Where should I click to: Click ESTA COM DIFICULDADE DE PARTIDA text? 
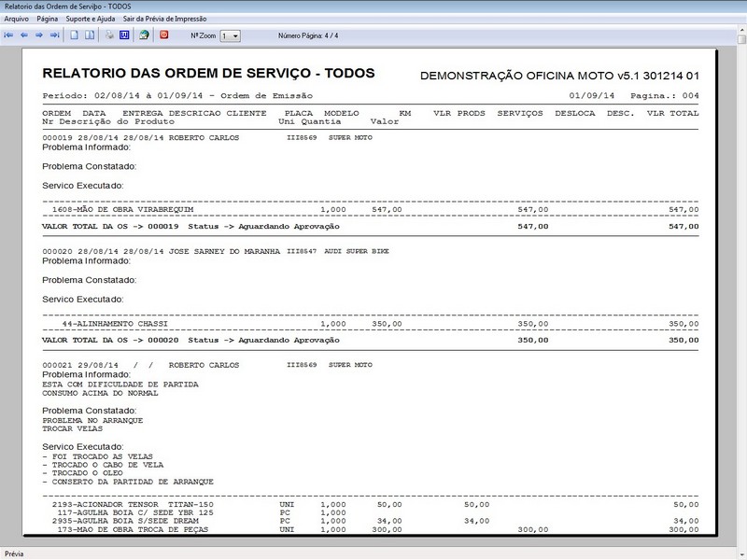click(x=120, y=385)
